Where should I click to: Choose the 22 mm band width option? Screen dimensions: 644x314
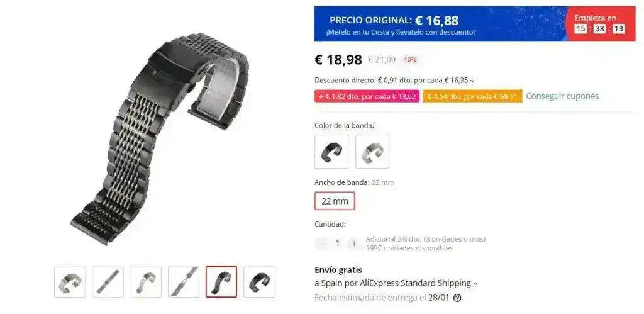tap(335, 201)
